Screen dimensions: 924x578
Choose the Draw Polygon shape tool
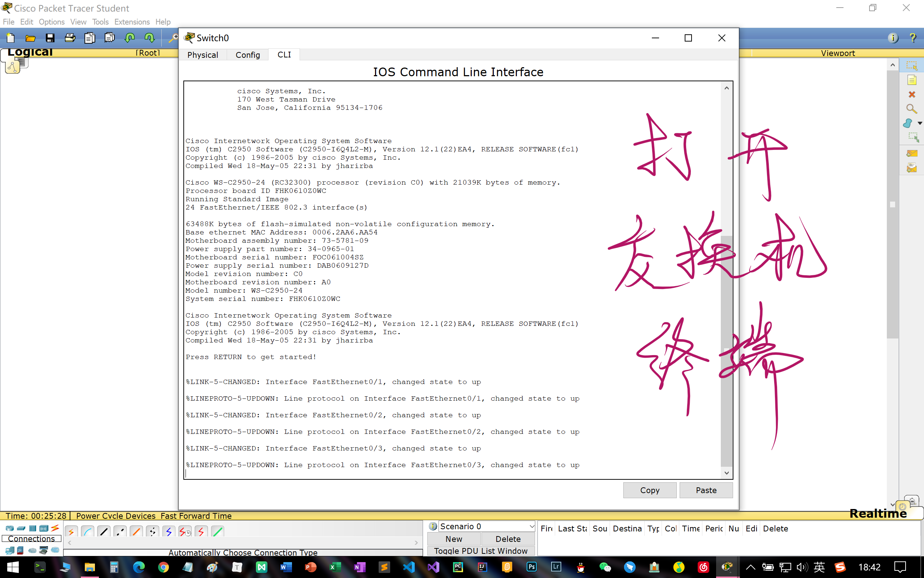pos(908,123)
